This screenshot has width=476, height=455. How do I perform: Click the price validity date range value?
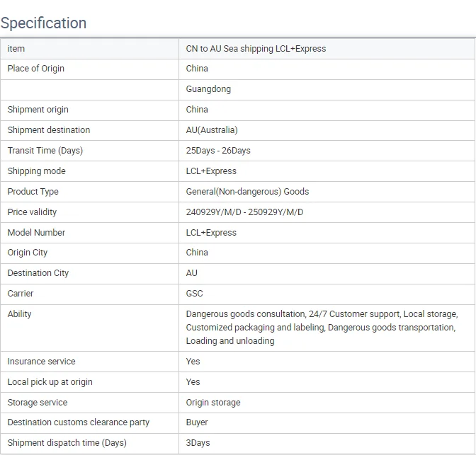tap(244, 212)
